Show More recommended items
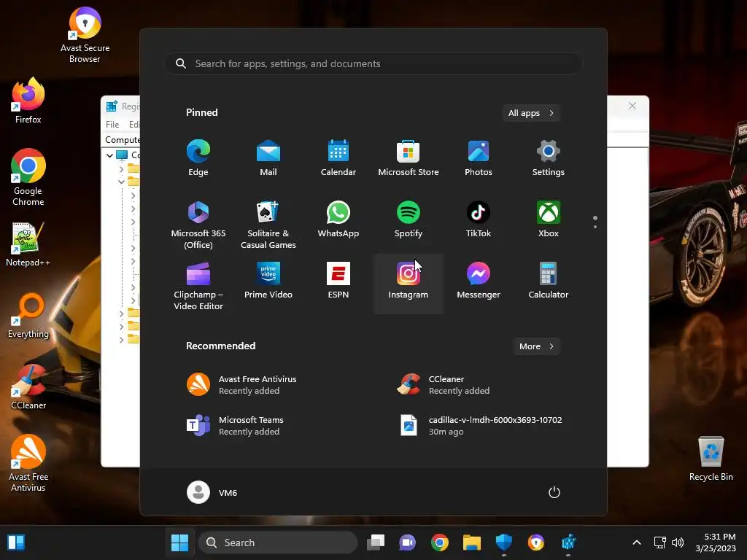Screen dimensions: 747x560 pyautogui.click(x=536, y=346)
